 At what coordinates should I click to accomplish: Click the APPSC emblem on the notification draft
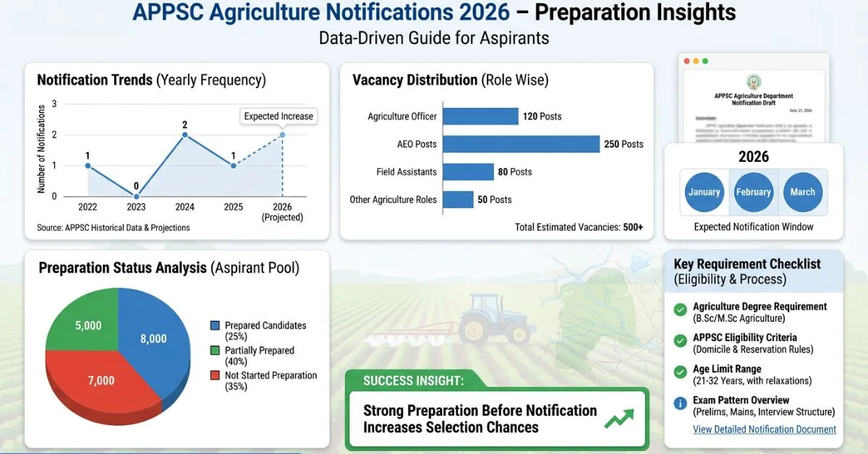pos(753,81)
